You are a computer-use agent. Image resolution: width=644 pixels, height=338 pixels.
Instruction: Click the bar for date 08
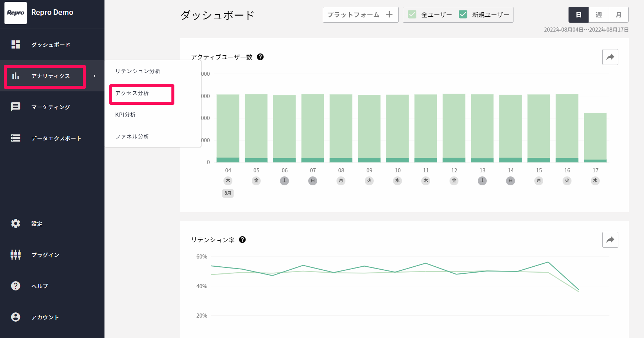[341, 129]
